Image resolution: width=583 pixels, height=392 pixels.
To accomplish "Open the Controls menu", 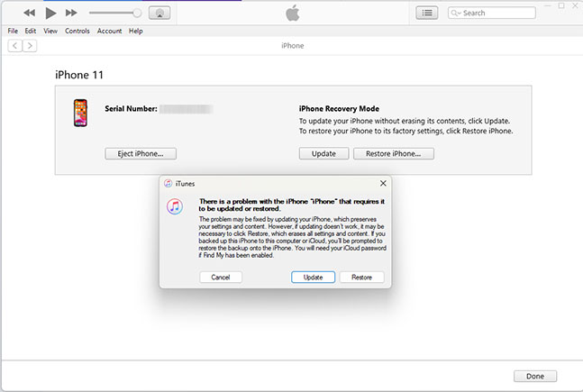I will pos(77,31).
